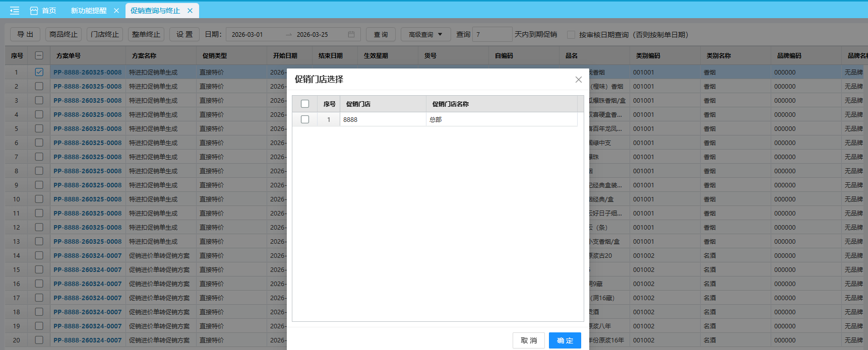This screenshot has height=350, width=868.
Task: Click the 门店终止 button
Action: coord(105,34)
